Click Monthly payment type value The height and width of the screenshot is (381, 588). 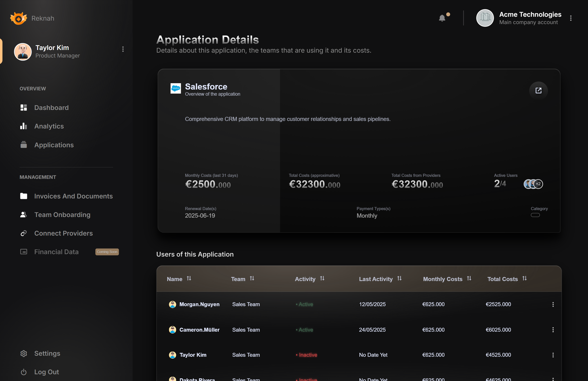[x=367, y=215]
